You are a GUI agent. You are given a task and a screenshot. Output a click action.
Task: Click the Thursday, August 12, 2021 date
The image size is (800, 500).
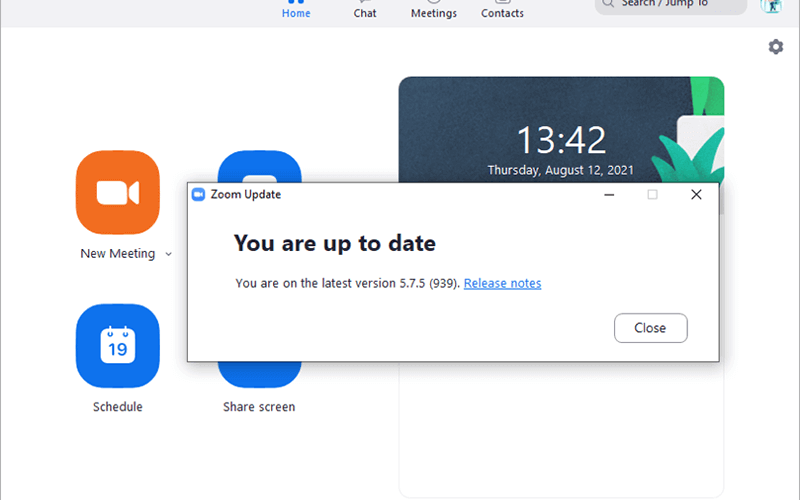pos(560,170)
